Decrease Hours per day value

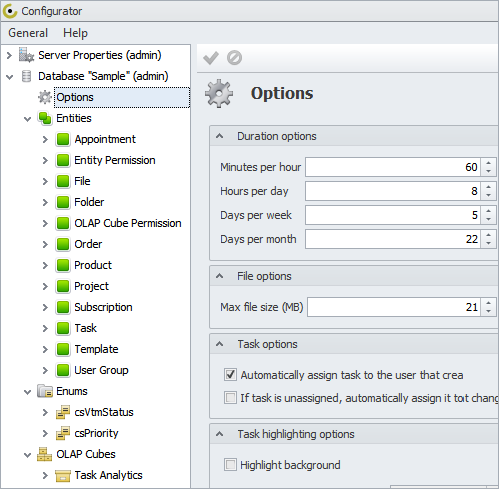(488, 195)
